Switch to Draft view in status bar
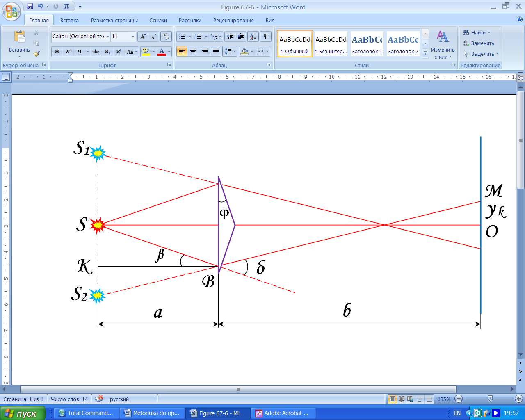 click(429, 399)
